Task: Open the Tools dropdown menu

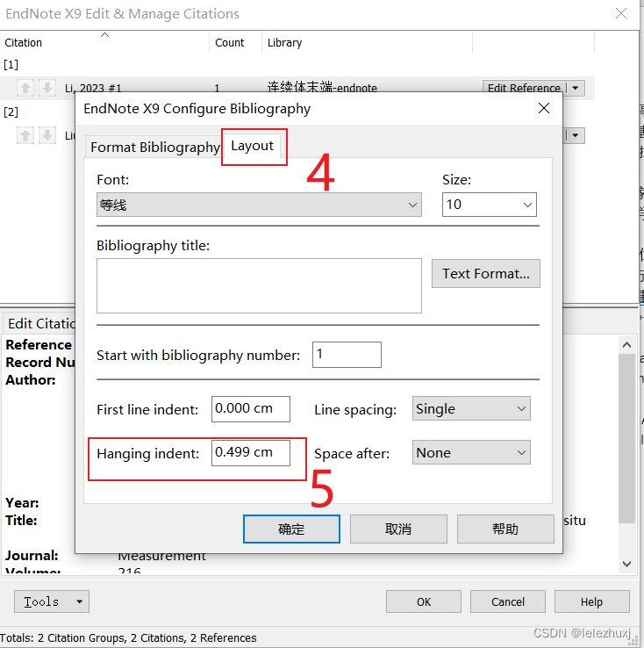Action: coord(52,601)
